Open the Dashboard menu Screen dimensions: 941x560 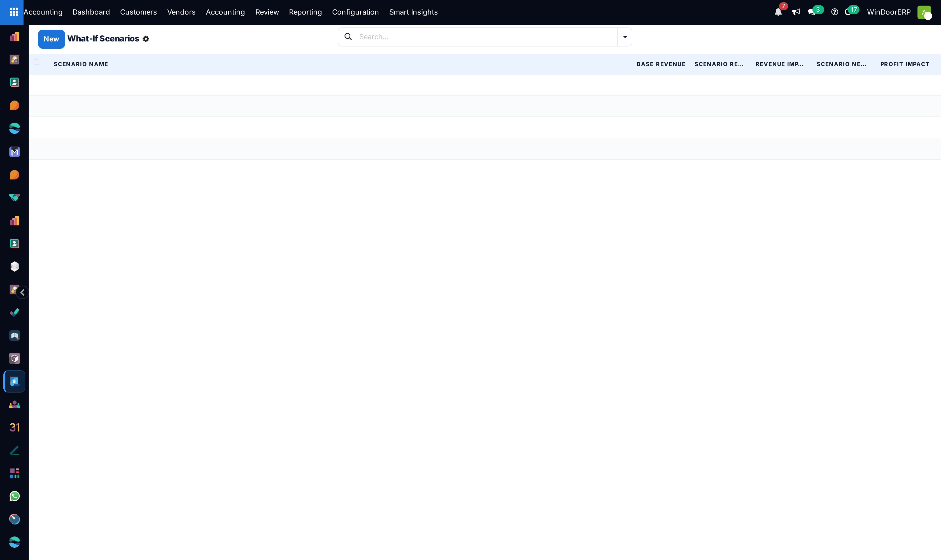click(91, 12)
